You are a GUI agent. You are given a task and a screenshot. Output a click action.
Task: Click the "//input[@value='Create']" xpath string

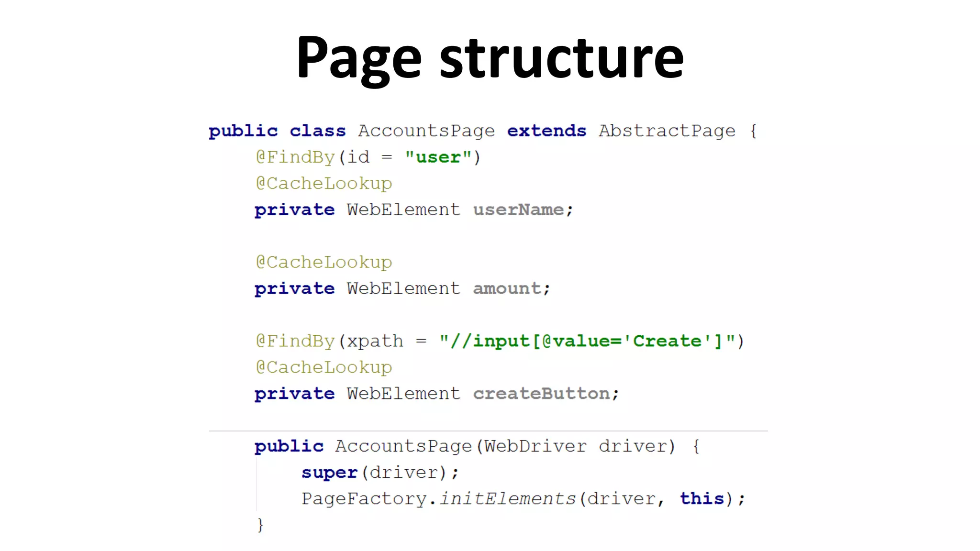(587, 341)
